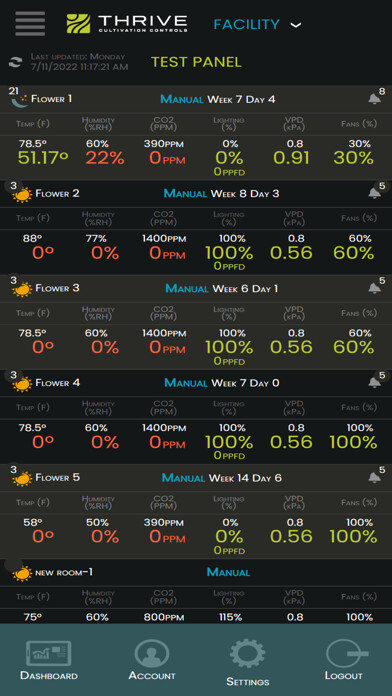Go to the Account tab
Screen dimensions: 392x696
click(152, 660)
